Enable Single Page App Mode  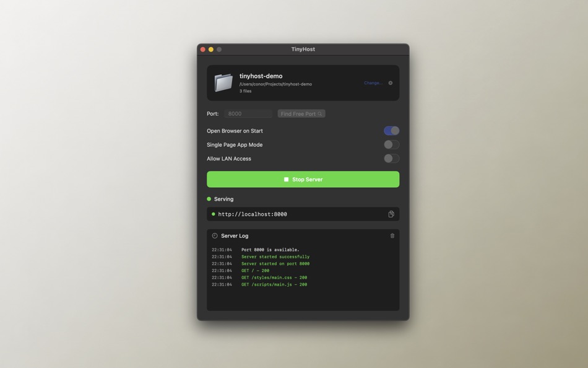[391, 144]
